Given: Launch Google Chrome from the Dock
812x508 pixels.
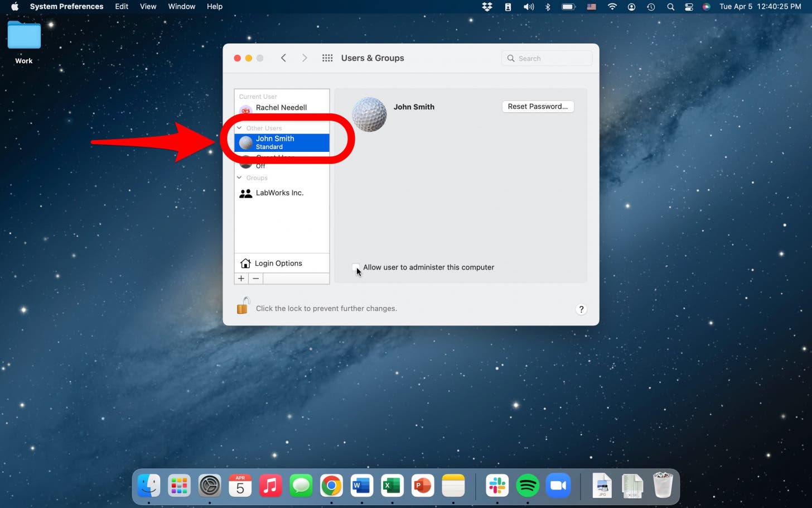Looking at the screenshot, I should click(x=331, y=486).
